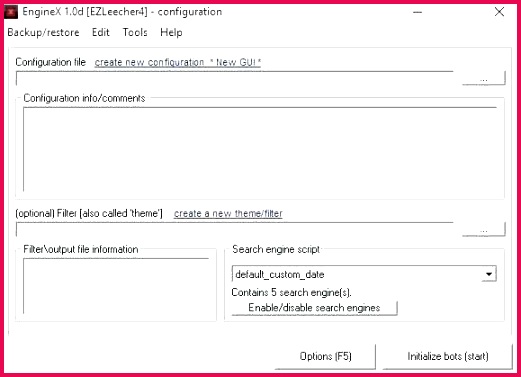Open Options (F5)

click(x=325, y=356)
